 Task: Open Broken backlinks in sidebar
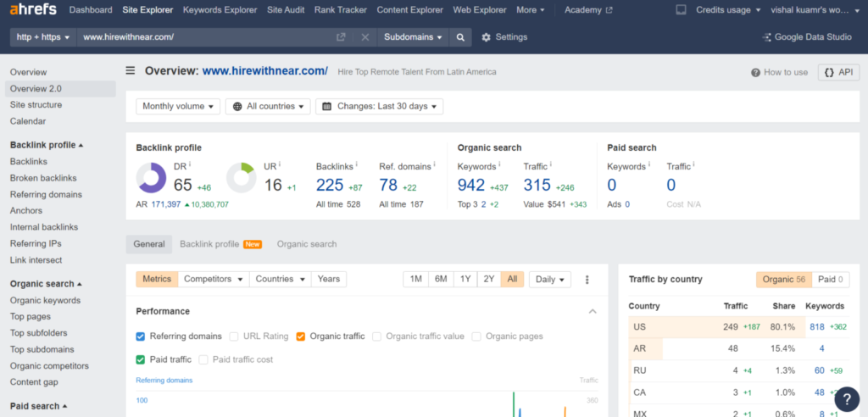(x=43, y=178)
